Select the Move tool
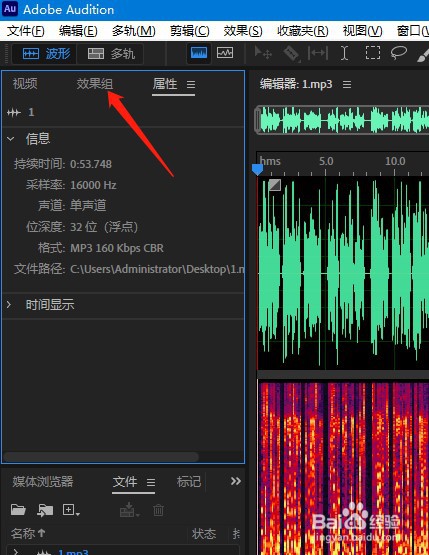429x555 pixels. click(x=263, y=53)
